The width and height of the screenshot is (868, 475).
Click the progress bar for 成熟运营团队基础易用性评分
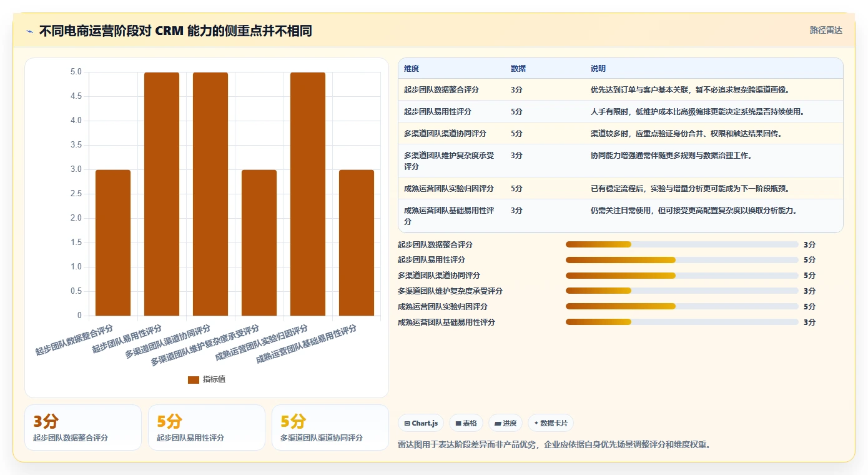[x=682, y=322]
